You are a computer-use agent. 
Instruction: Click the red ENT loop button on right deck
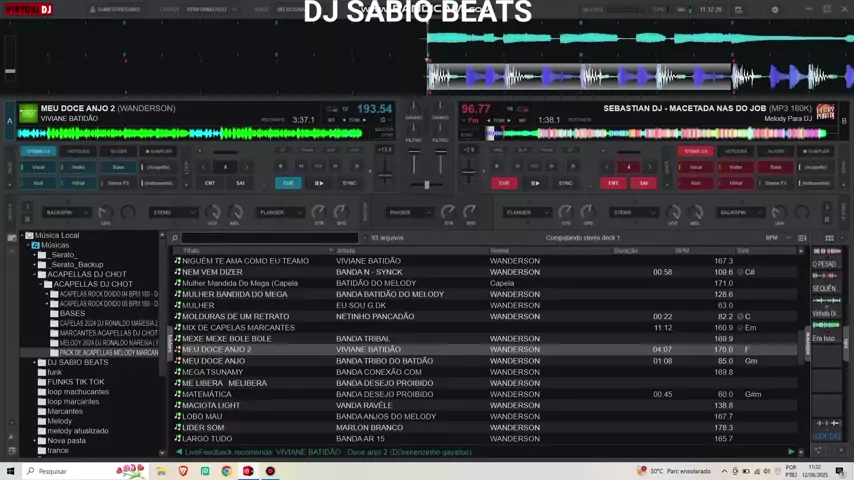click(x=613, y=183)
